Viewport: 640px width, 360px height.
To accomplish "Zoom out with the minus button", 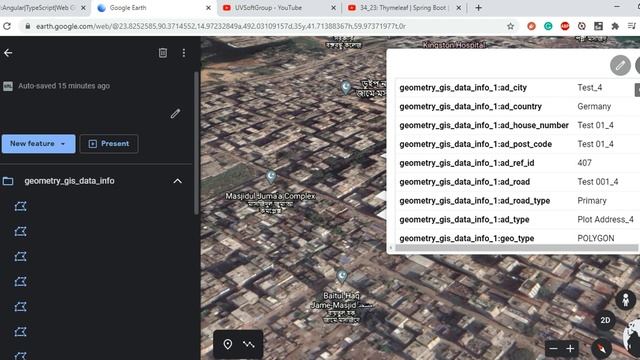I will 553,348.
